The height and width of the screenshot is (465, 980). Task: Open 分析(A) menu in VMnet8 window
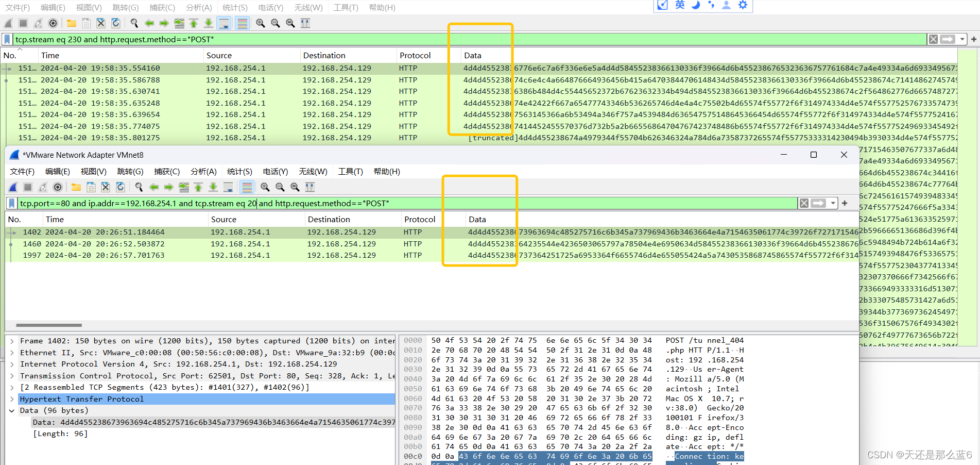(203, 172)
